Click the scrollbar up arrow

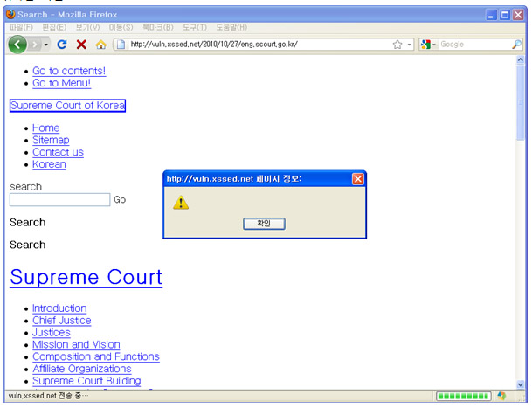[x=520, y=60]
